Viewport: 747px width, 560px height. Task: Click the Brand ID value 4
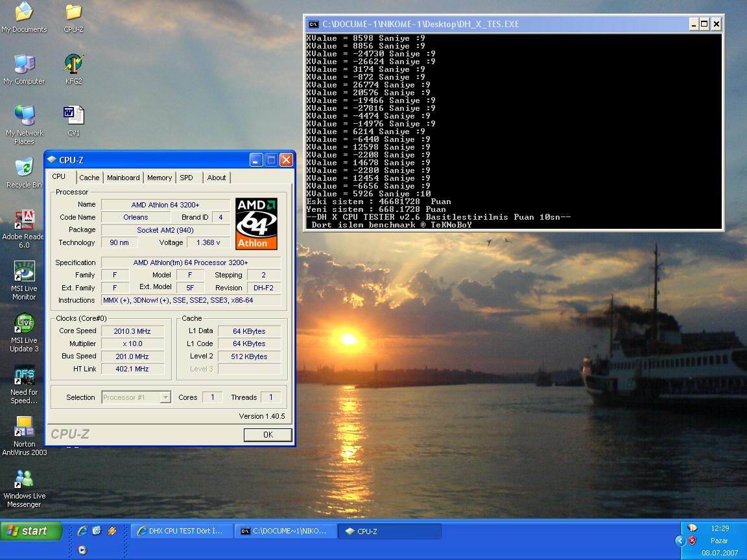220,217
